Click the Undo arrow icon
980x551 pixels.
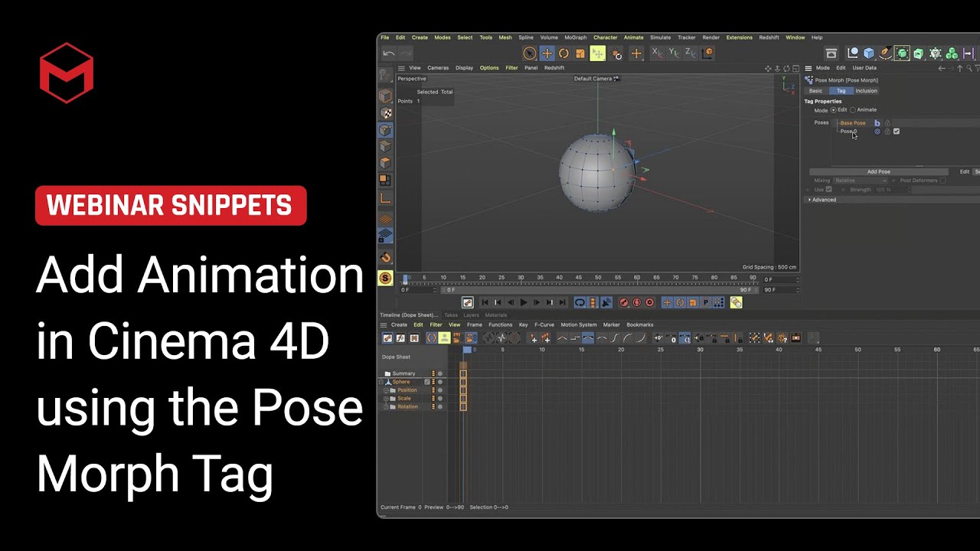tap(389, 53)
